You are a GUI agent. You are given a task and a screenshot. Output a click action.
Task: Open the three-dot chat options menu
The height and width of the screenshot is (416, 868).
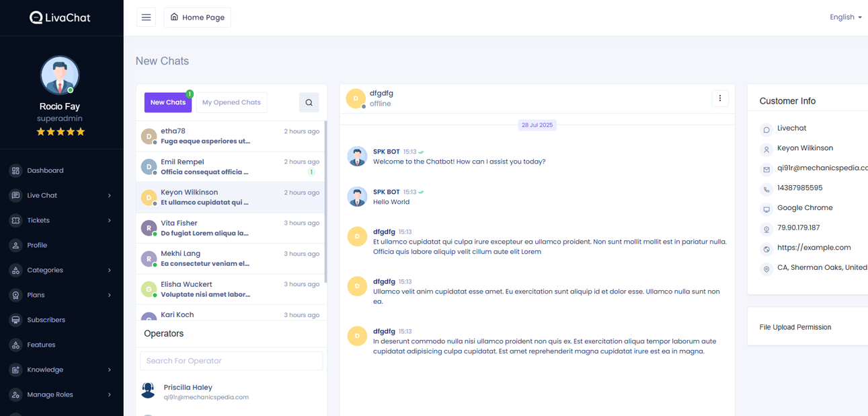point(719,99)
